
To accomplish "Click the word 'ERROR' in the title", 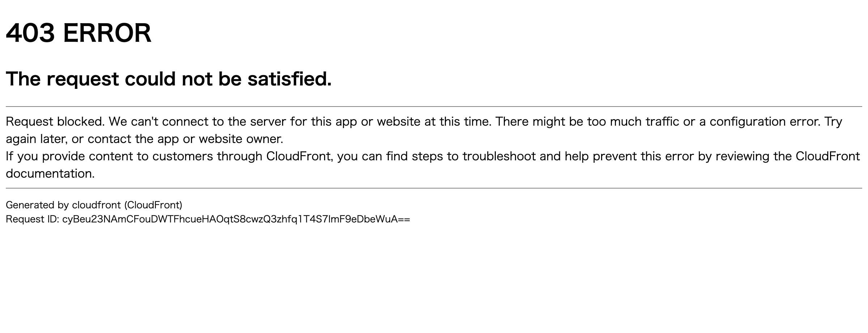I will (107, 33).
